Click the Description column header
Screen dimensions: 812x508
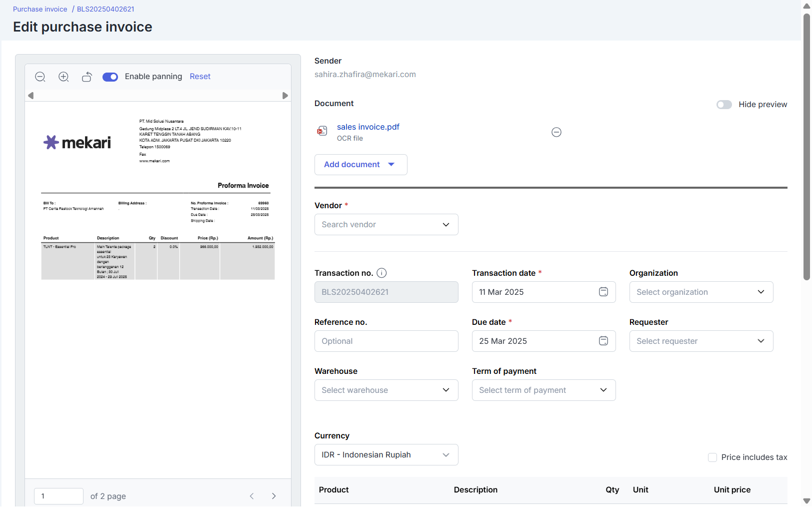(x=475, y=490)
